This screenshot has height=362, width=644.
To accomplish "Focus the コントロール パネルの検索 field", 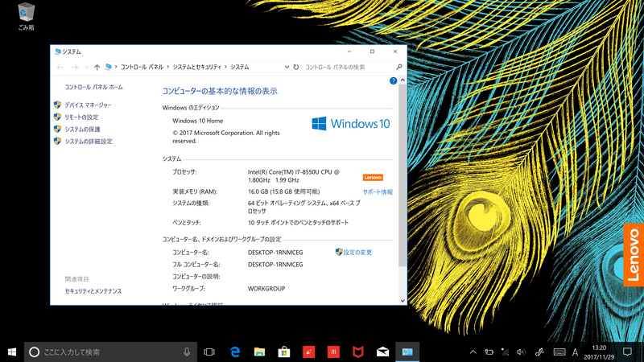I will [x=349, y=67].
